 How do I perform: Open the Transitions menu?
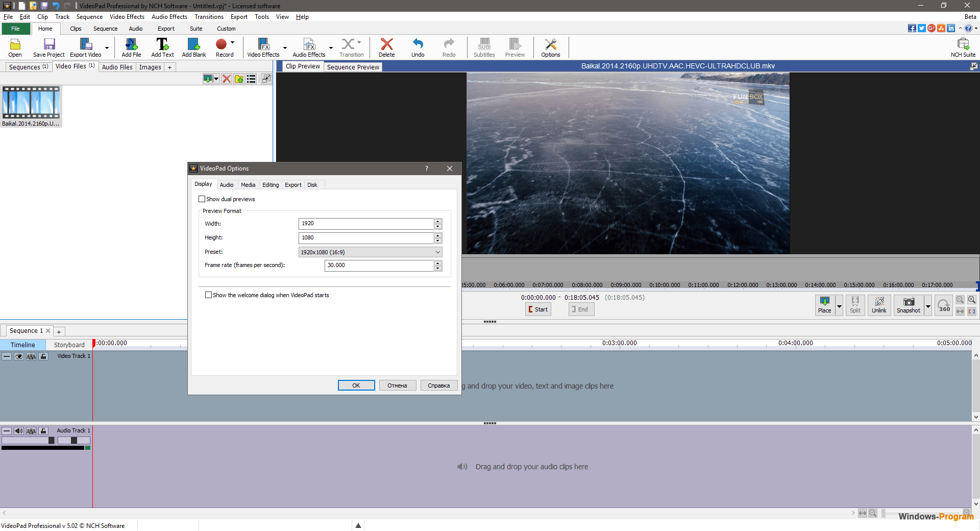coord(209,16)
